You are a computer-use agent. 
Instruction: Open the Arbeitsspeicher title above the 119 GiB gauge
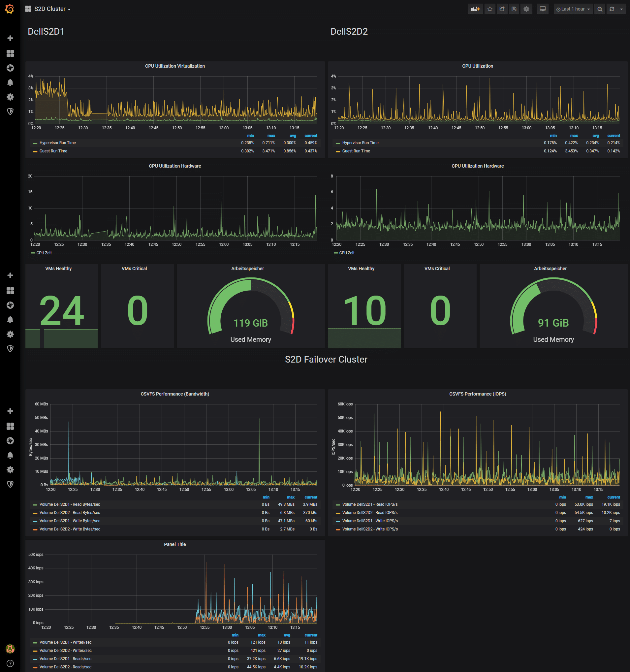pyautogui.click(x=247, y=269)
